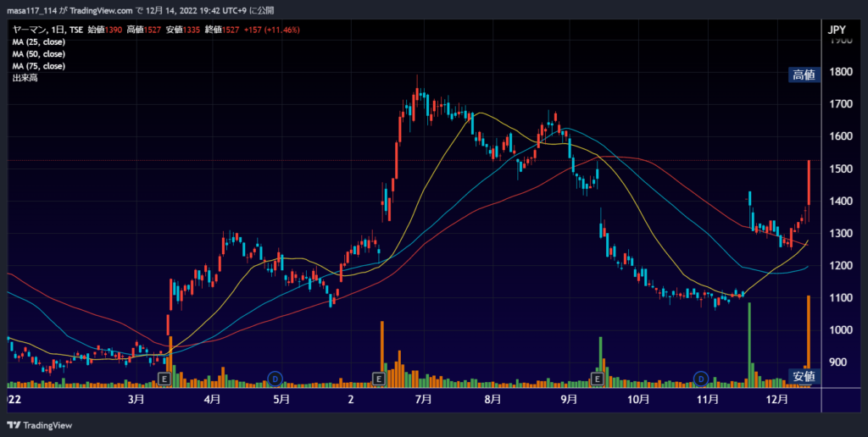Click the JPY currency label

pos(837,30)
